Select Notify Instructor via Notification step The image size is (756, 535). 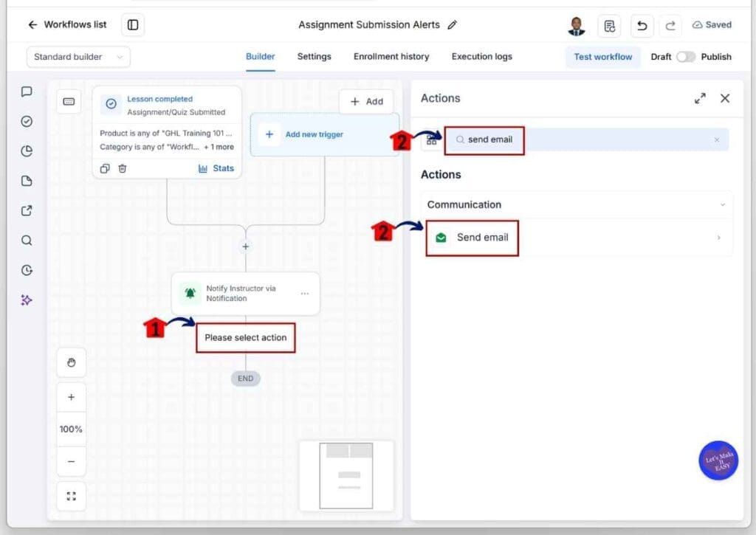click(x=245, y=293)
